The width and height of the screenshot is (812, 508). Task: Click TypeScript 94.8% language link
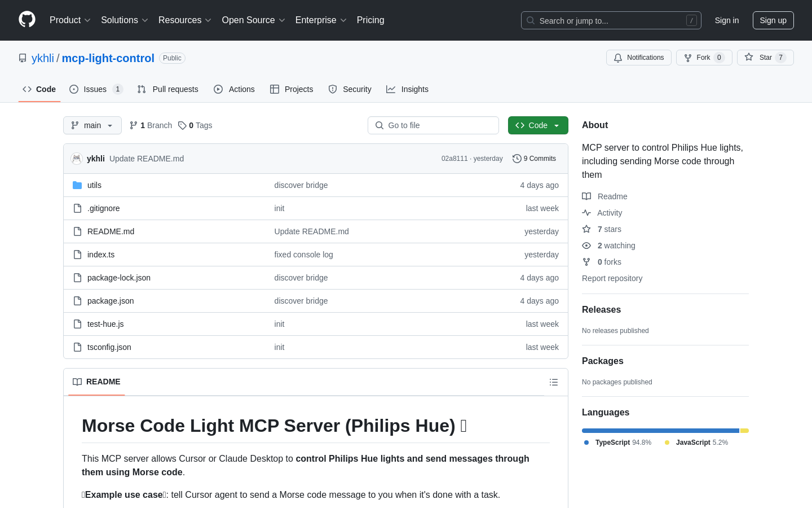click(x=617, y=443)
